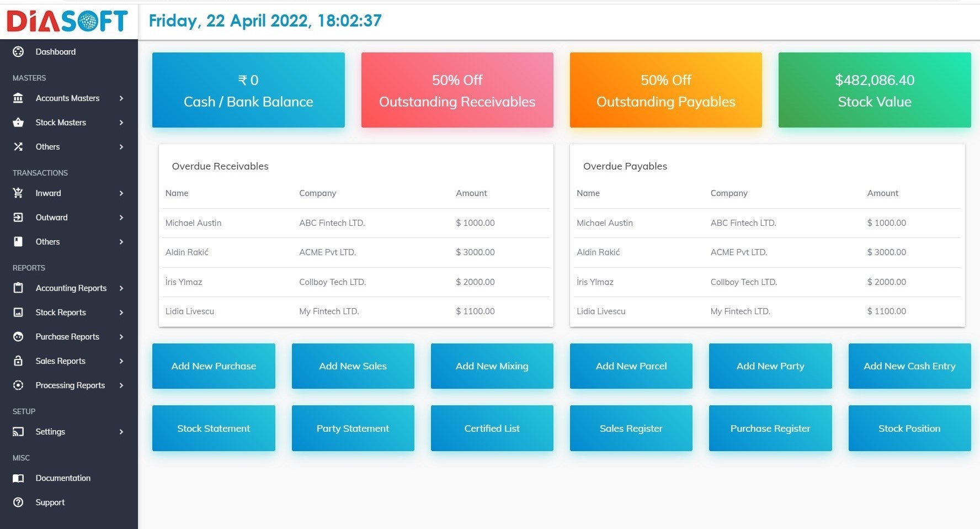This screenshot has height=529, width=980.
Task: Click the Documentation book icon
Action: pos(18,478)
